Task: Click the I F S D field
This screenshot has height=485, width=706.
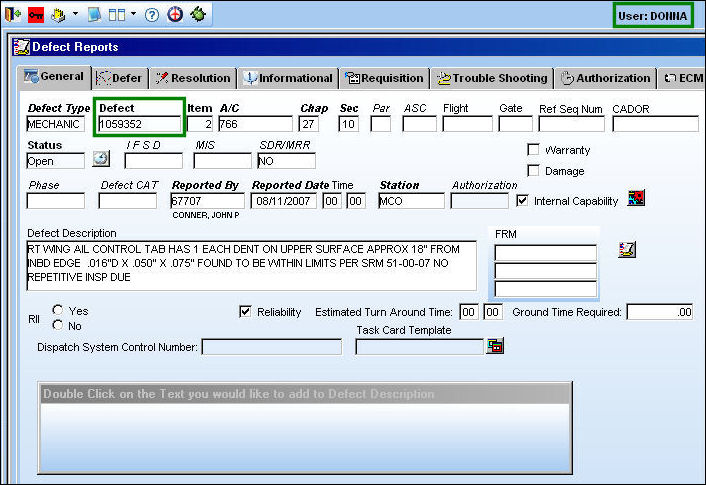Action: [154, 161]
